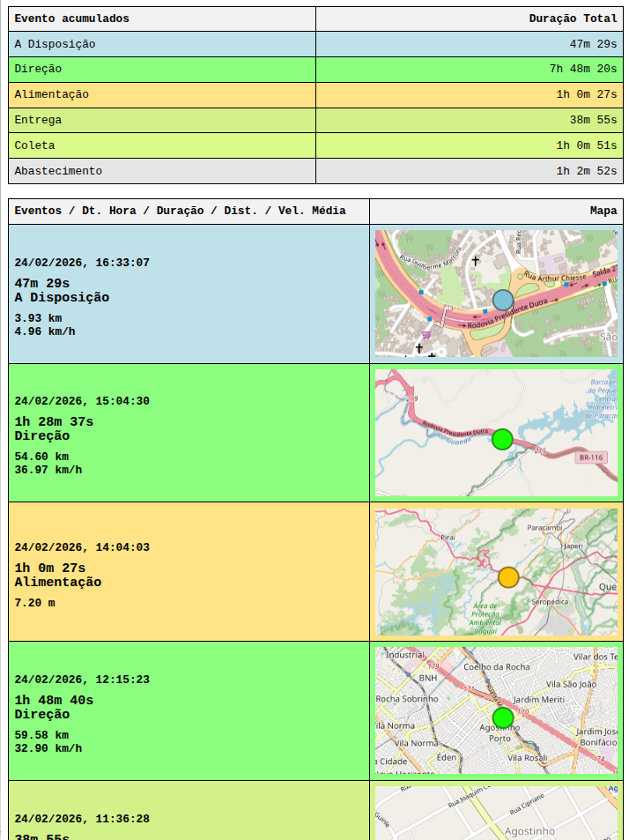
Task: Select the events table header 'Eventos / Dt. Hora'
Action: (x=189, y=211)
